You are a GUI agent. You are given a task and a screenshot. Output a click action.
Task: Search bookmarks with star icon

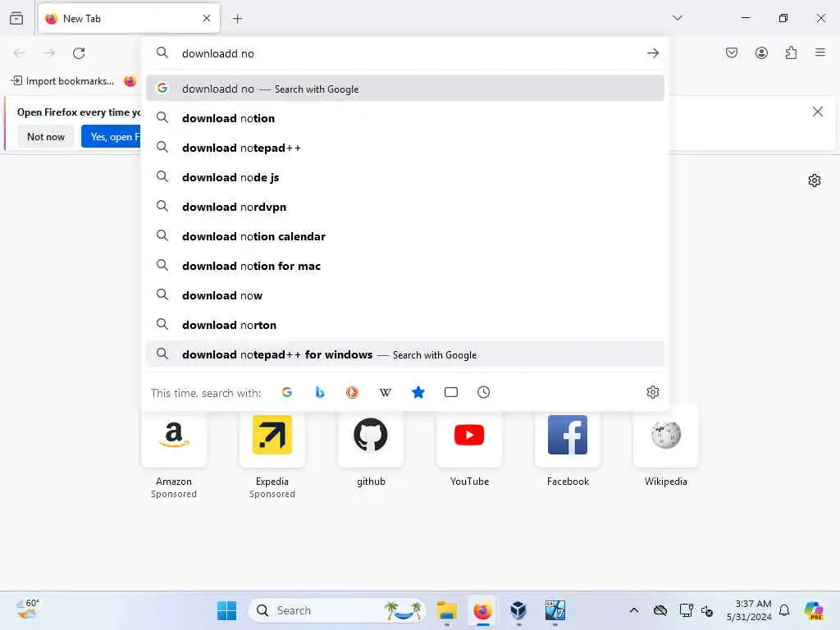pyautogui.click(x=418, y=392)
